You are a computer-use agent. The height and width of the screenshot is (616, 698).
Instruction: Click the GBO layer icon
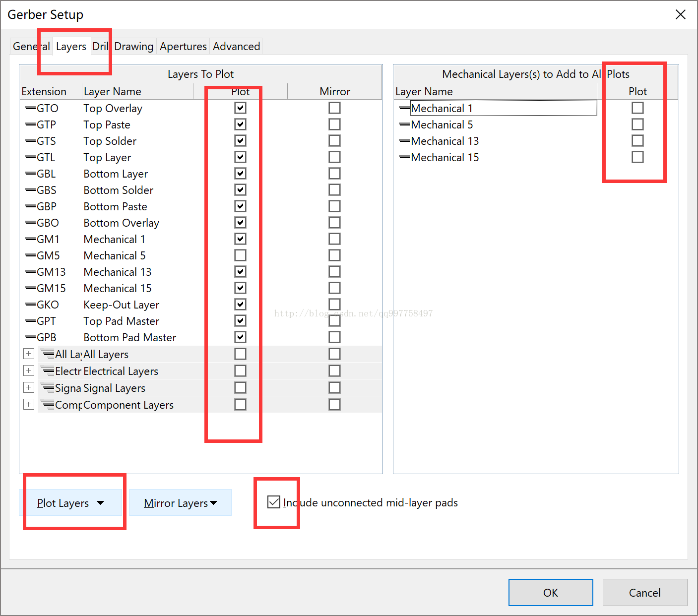point(30,223)
